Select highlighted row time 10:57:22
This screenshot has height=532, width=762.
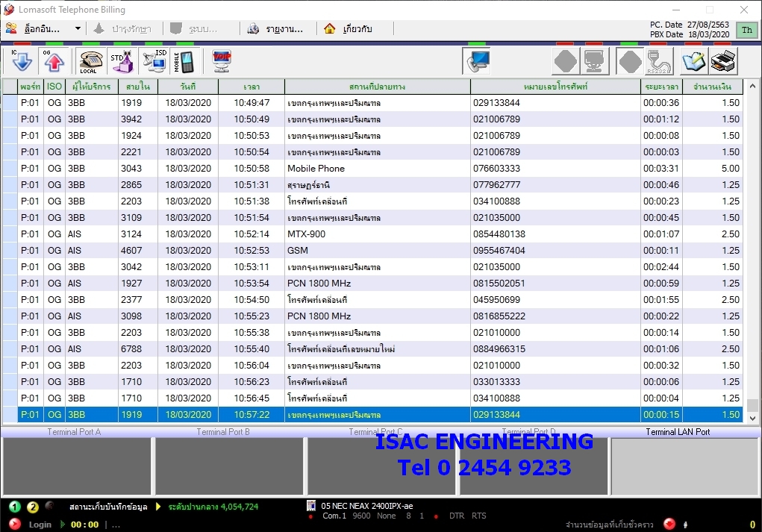click(x=252, y=415)
